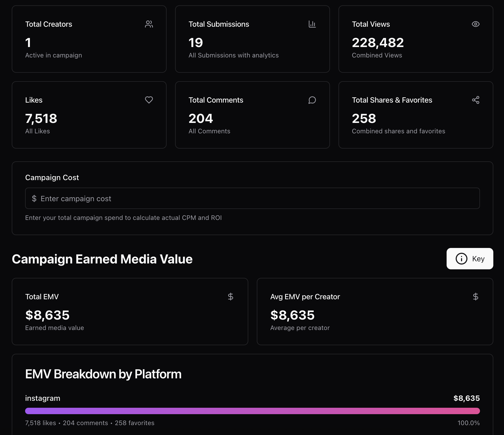This screenshot has width=504, height=435.
Task: Click the EMV Breakdown by Platform heading
Action: pos(103,374)
